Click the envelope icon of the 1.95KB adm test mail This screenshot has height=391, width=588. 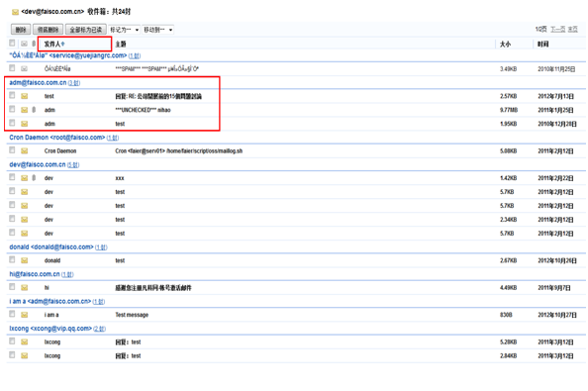pyautogui.click(x=25, y=124)
